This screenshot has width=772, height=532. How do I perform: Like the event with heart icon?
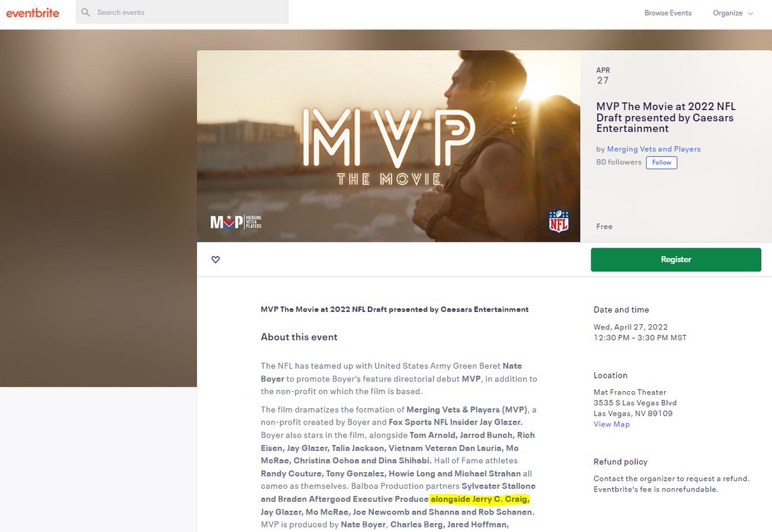click(216, 259)
